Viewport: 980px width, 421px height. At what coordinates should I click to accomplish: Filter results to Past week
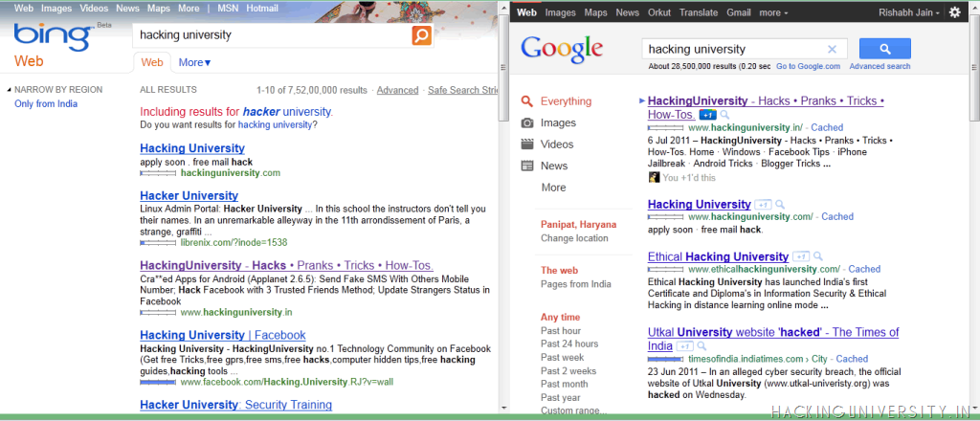[563, 357]
